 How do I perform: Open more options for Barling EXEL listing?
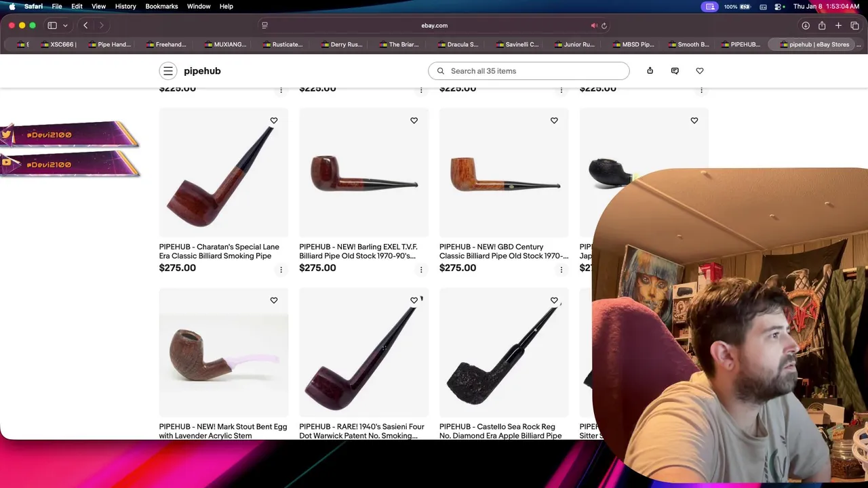[x=420, y=270]
